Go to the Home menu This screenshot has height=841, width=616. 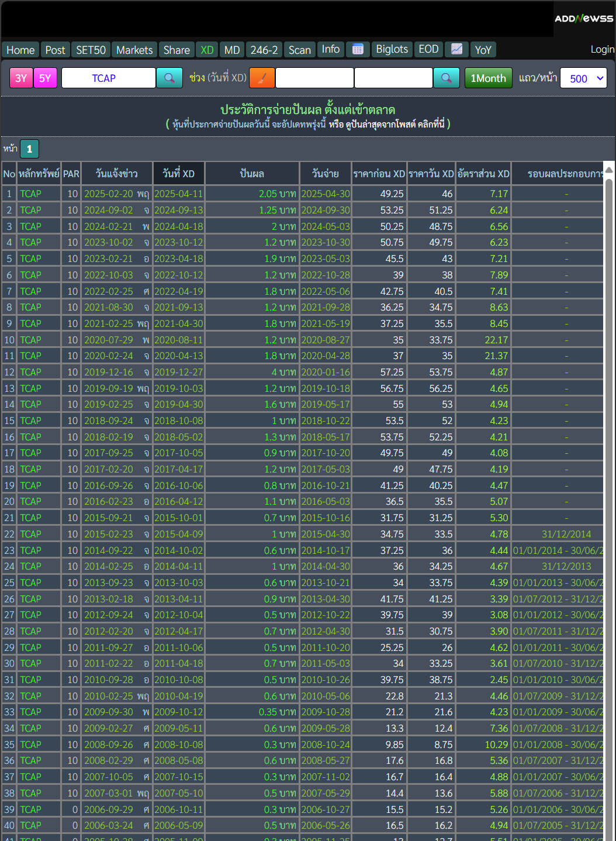[20, 50]
